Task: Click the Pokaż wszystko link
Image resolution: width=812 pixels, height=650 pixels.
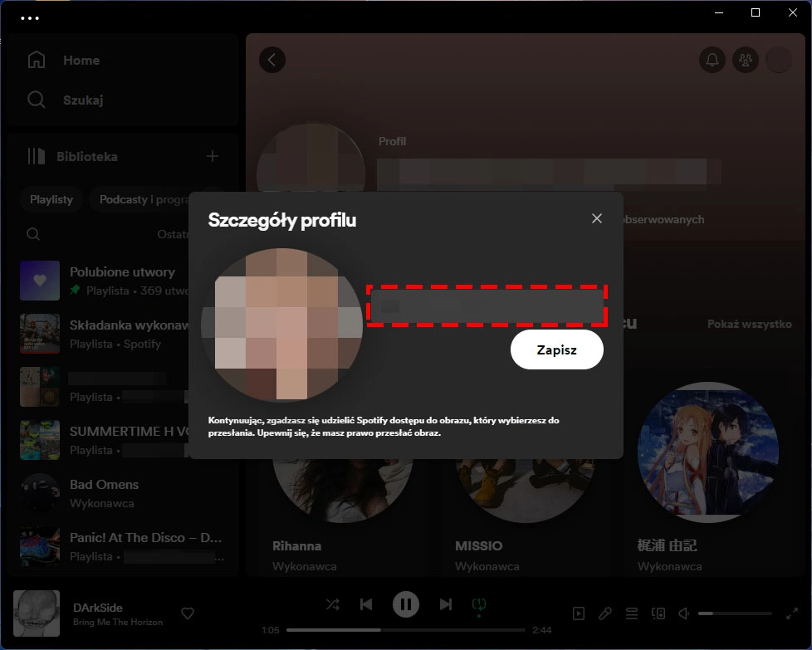Action: 750,325
